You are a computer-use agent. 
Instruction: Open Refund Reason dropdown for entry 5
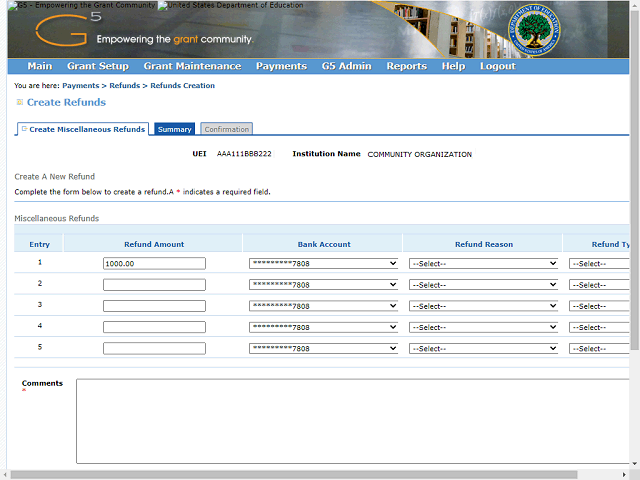483,349
